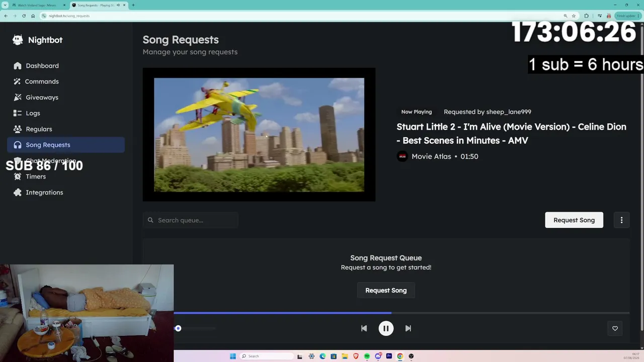The width and height of the screenshot is (644, 362).
Task: Click Request Song in the empty queue panel
Action: coord(386,290)
